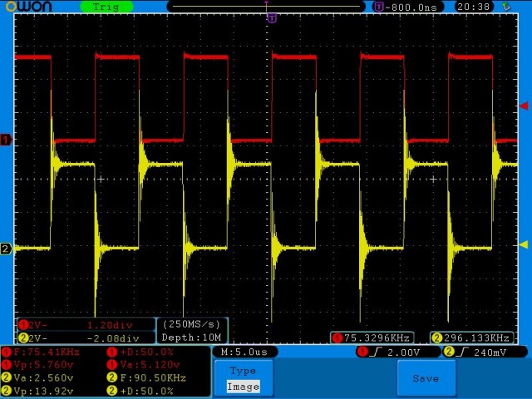Viewport: 532px width, 399px height.
Task: Click the channel 1 trigger 2.00V setting
Action: point(398,352)
